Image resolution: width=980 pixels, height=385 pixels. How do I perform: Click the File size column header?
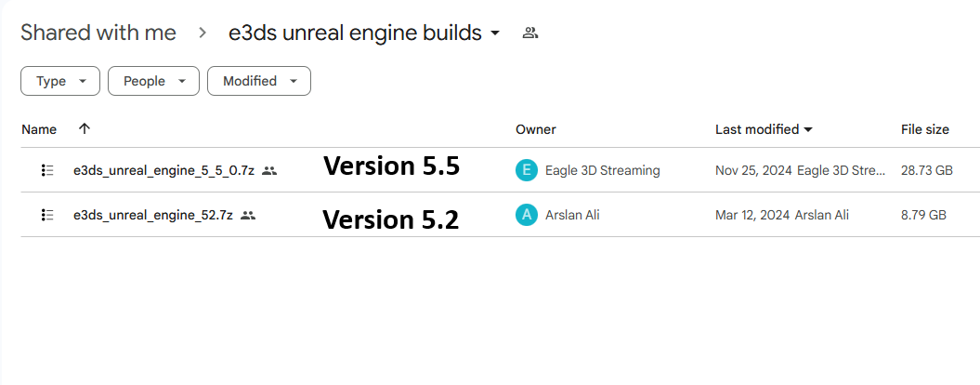pyautogui.click(x=925, y=129)
